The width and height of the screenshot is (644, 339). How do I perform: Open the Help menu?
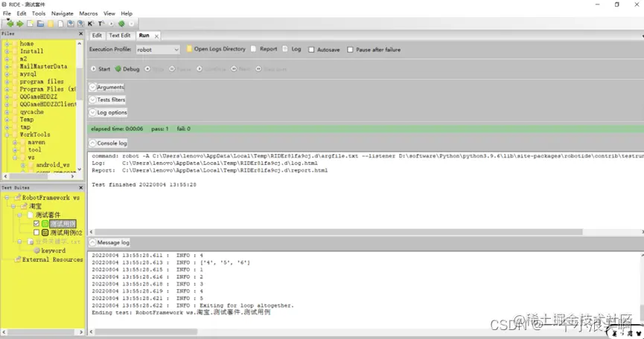[x=127, y=13]
